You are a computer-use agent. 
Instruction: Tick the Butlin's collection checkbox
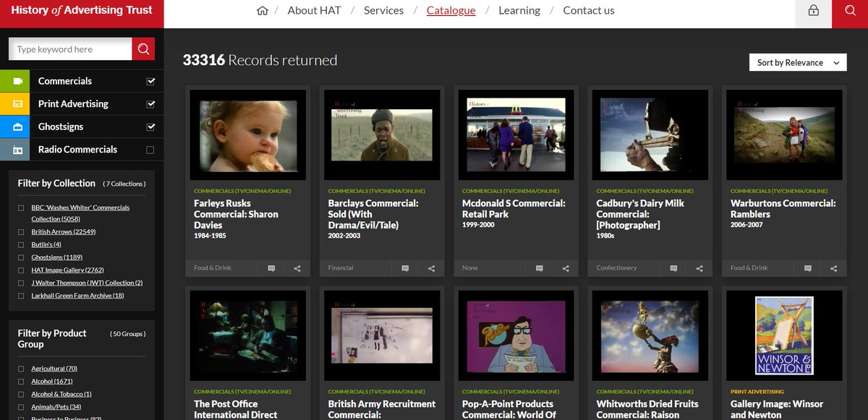[x=21, y=245]
